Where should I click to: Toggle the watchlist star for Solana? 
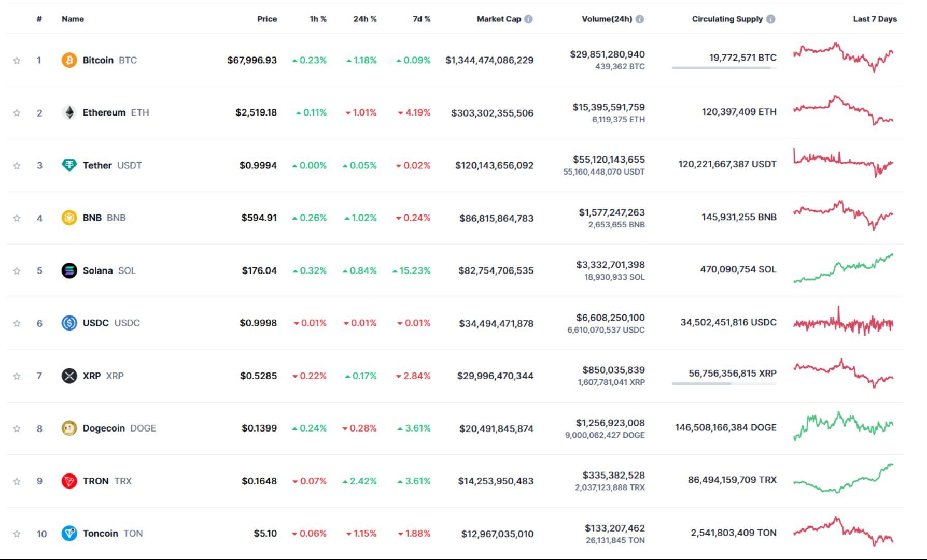[17, 270]
